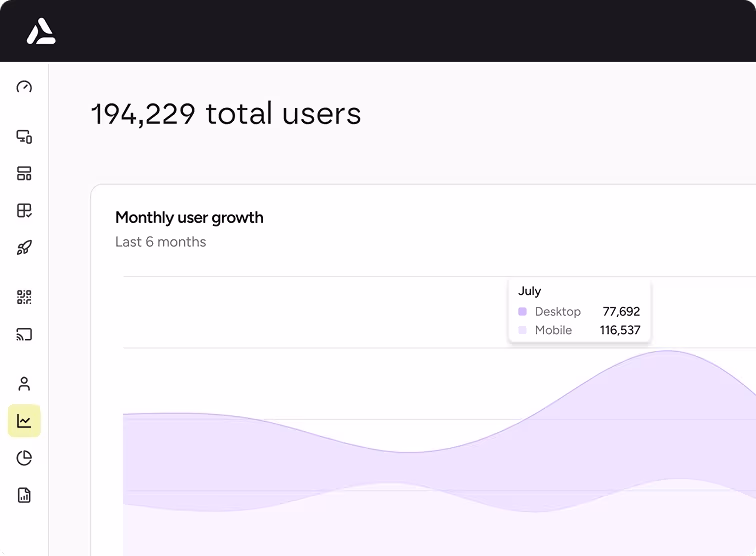Click the "Monthly user growth" title

[189, 218]
